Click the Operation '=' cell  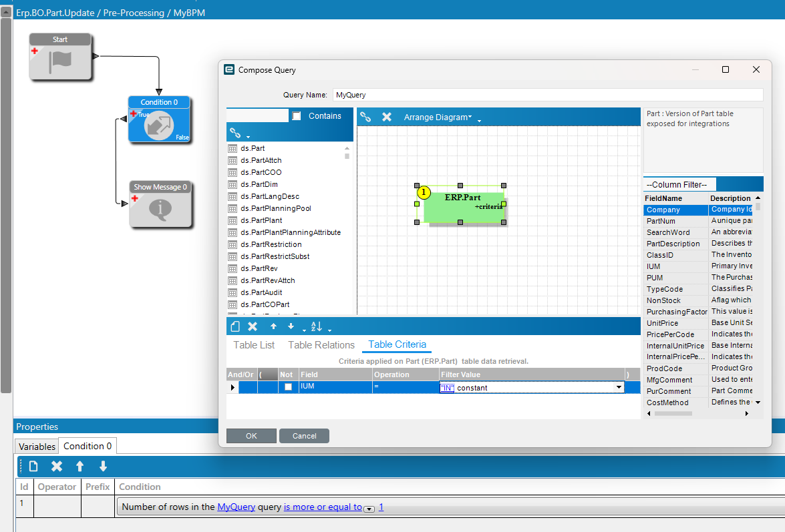pos(406,387)
